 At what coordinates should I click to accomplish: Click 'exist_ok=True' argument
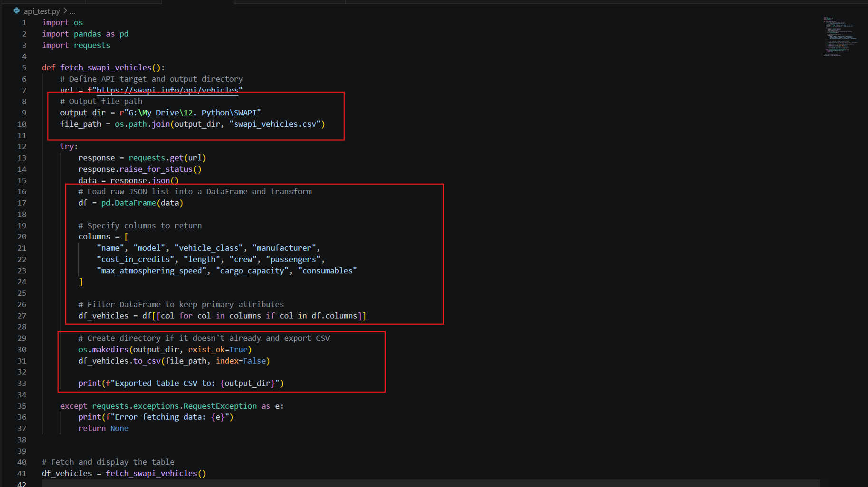click(218, 349)
